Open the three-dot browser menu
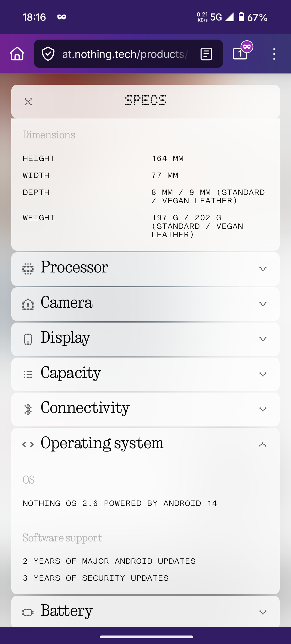Image resolution: width=291 pixels, height=644 pixels. [x=274, y=54]
